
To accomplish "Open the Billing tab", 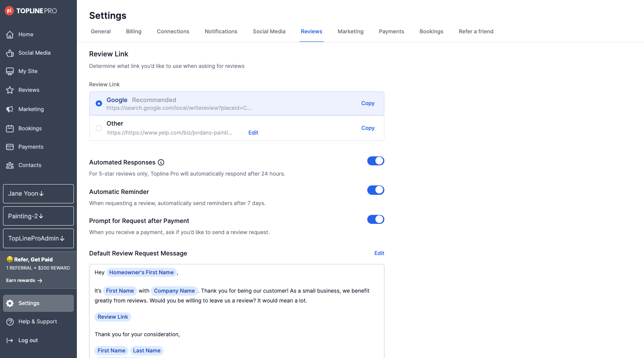I will 134,32.
